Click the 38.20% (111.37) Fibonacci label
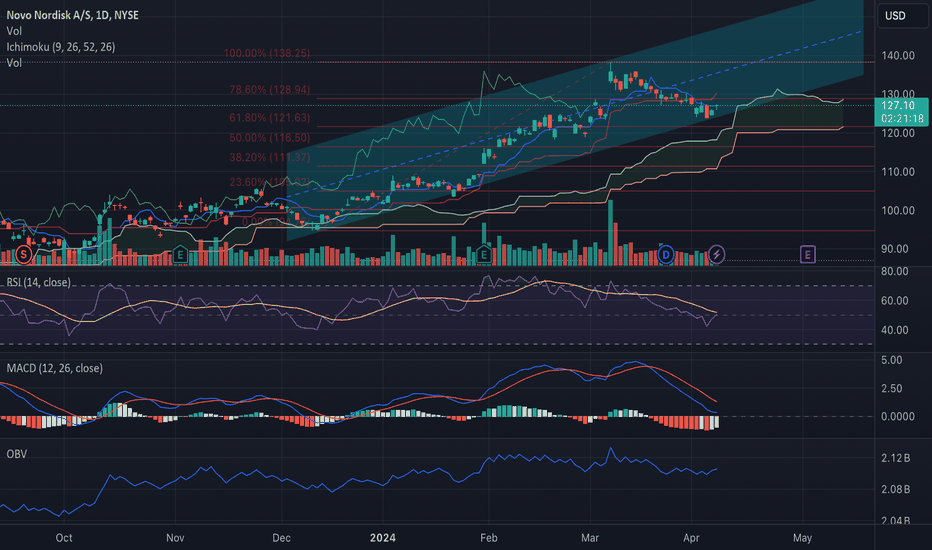The image size is (932, 550). click(x=270, y=157)
